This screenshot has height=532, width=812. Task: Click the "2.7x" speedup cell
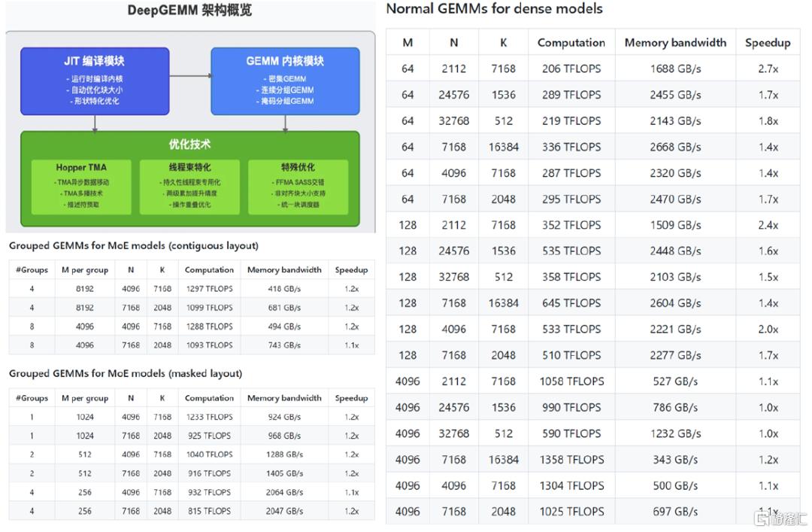pyautogui.click(x=768, y=68)
